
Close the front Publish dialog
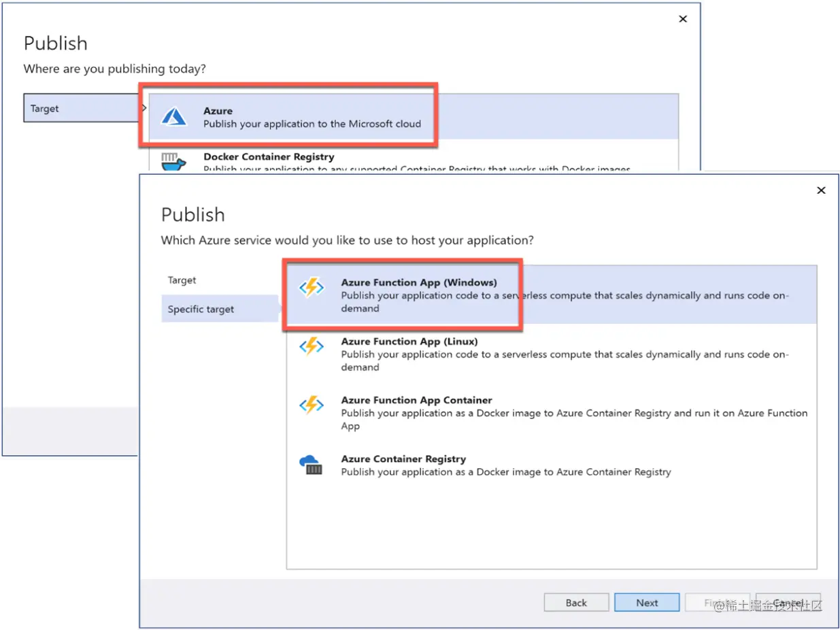click(821, 190)
